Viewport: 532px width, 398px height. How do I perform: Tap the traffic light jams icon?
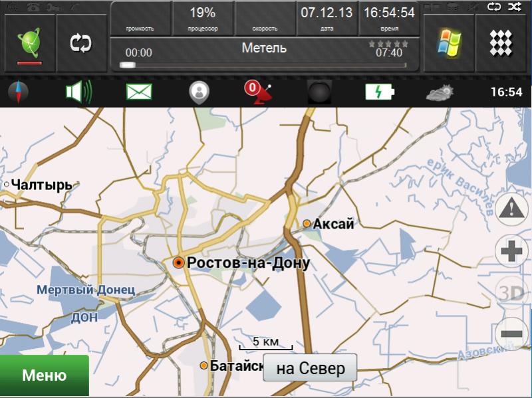319,92
